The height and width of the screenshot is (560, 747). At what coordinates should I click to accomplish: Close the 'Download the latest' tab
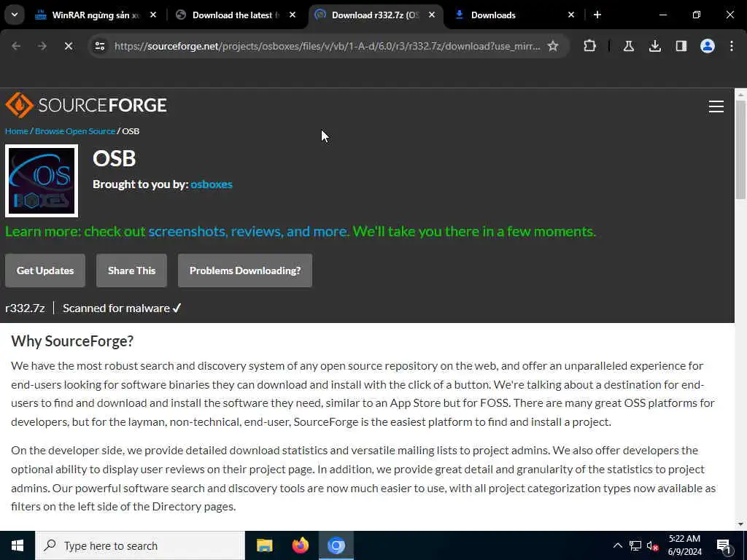click(293, 15)
